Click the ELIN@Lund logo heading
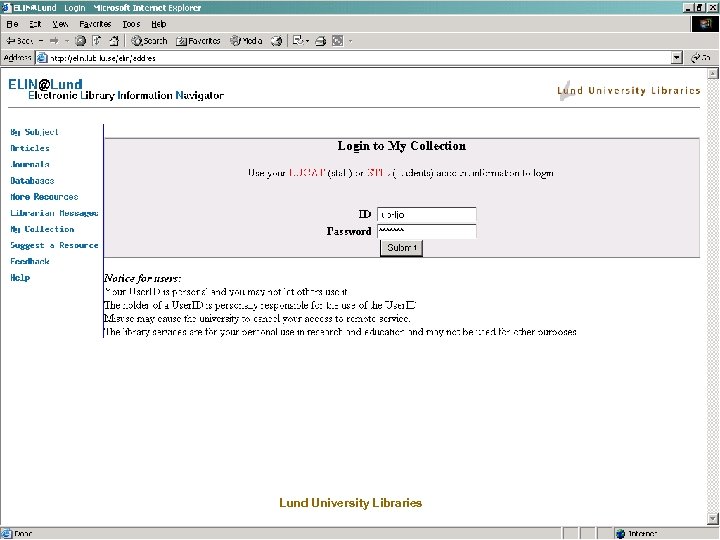The height and width of the screenshot is (540, 720). click(45, 84)
